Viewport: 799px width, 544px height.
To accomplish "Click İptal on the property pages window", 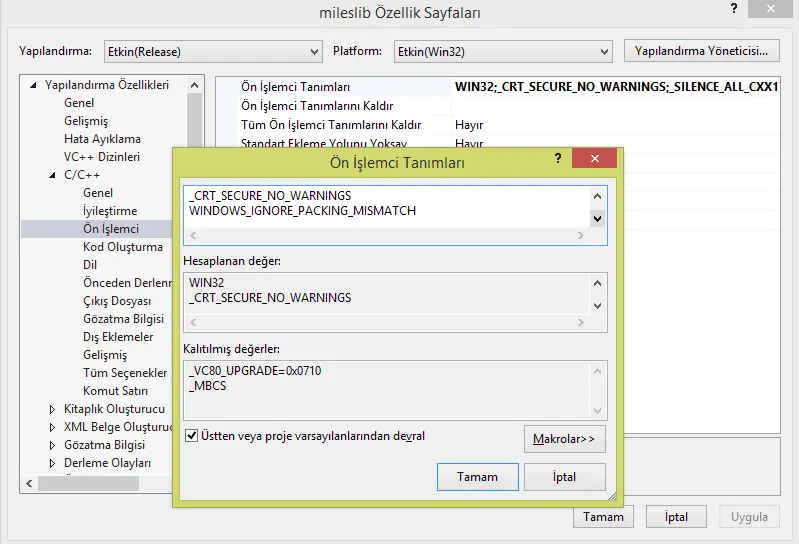I will [x=676, y=517].
